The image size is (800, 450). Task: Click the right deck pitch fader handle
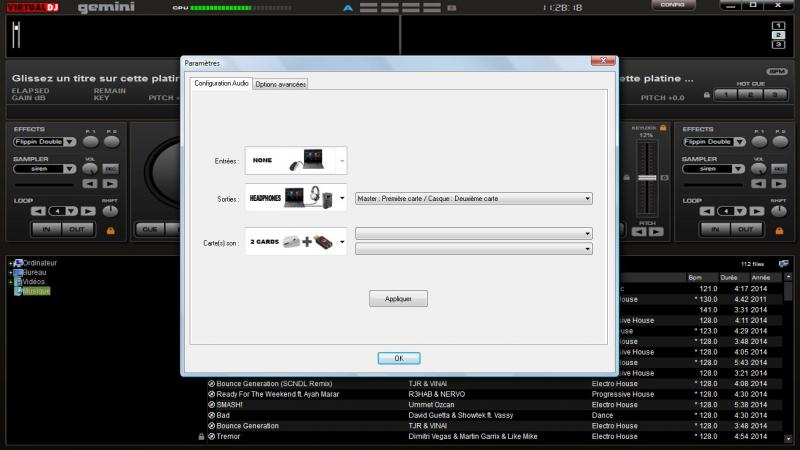[647, 178]
